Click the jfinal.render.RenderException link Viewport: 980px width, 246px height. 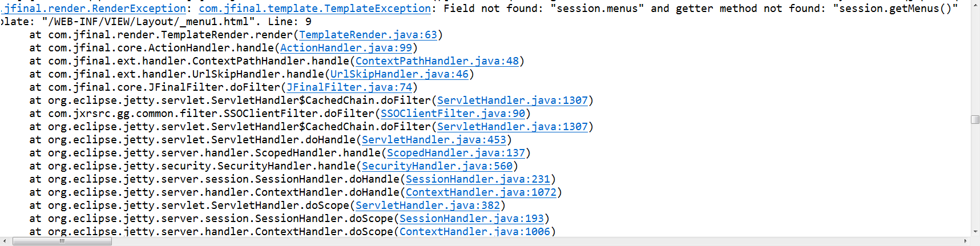[94, 9]
